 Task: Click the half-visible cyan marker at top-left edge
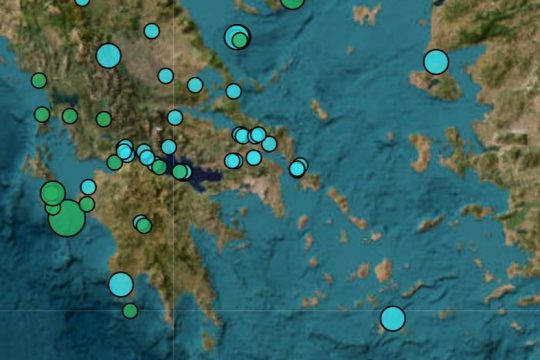point(82,2)
